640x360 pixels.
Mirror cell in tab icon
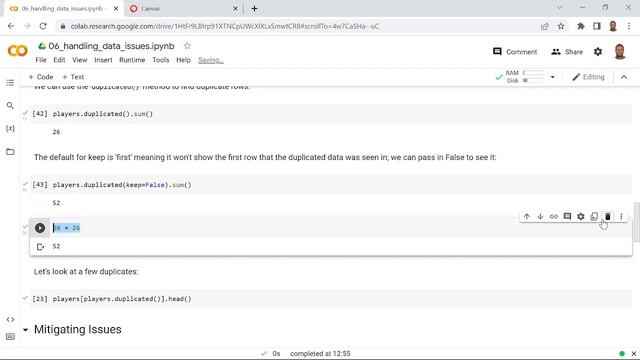[x=594, y=216]
